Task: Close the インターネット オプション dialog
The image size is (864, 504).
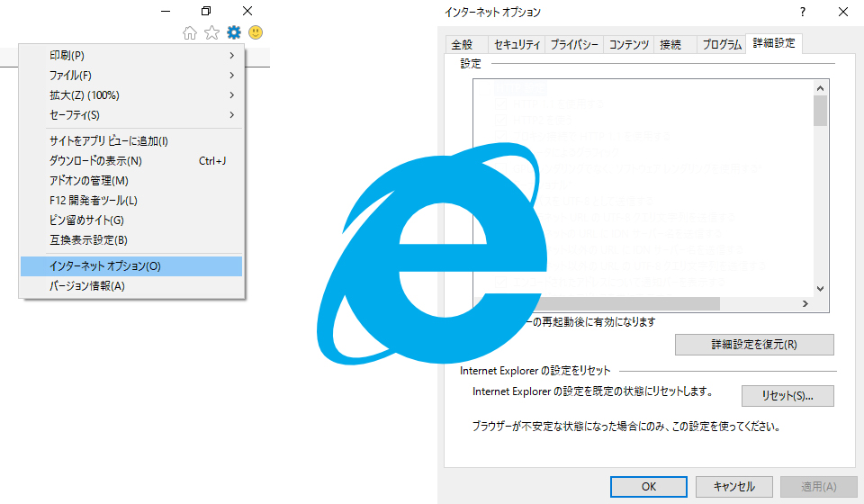Action: (843, 12)
